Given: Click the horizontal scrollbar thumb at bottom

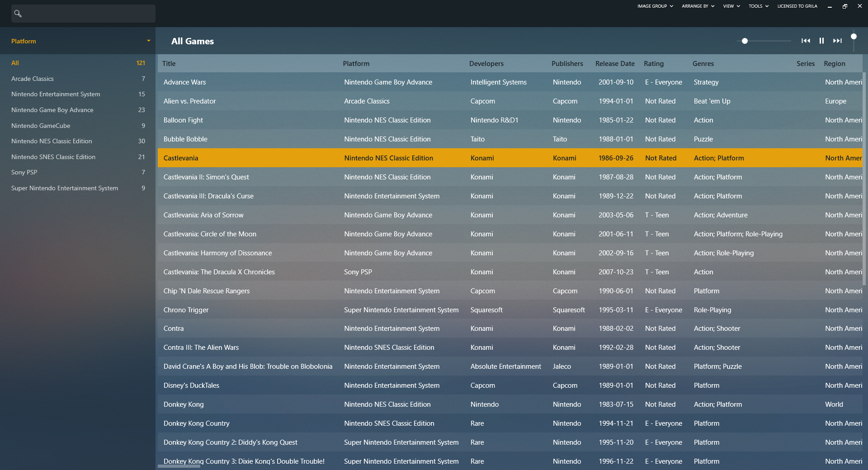Looking at the screenshot, I should (179, 466).
